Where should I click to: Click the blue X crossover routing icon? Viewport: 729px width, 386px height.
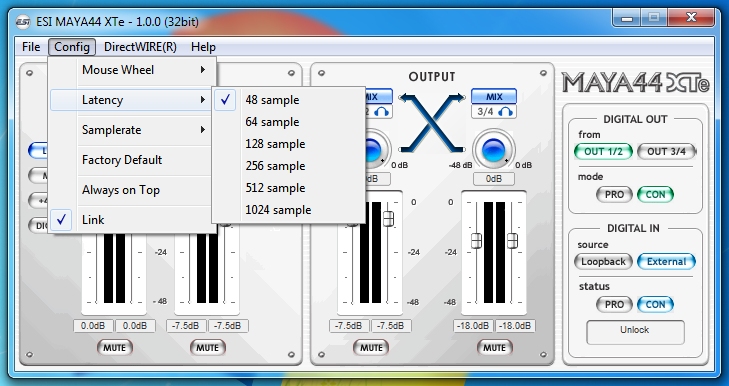point(432,123)
